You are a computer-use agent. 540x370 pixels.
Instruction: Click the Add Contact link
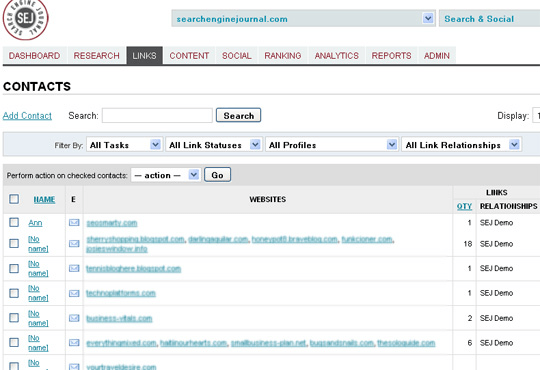[x=27, y=115]
